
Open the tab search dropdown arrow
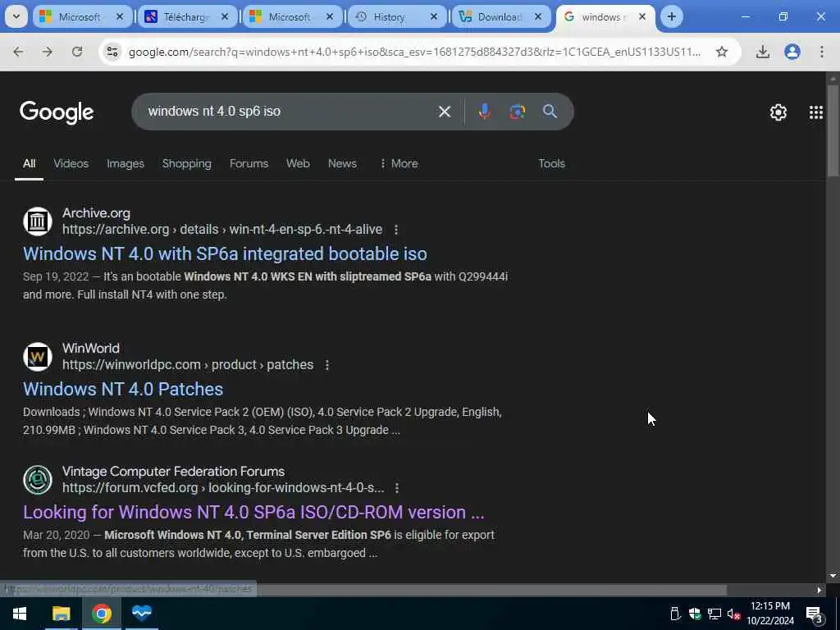[x=16, y=17]
